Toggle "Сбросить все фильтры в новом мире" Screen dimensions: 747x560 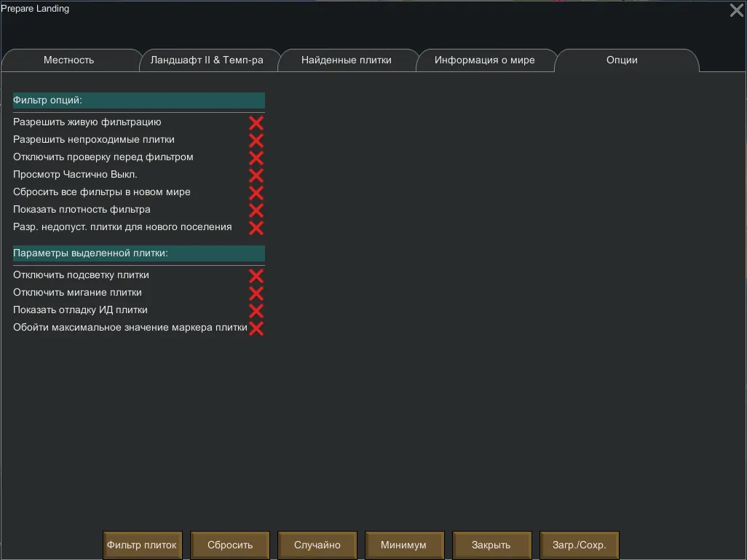(x=256, y=193)
